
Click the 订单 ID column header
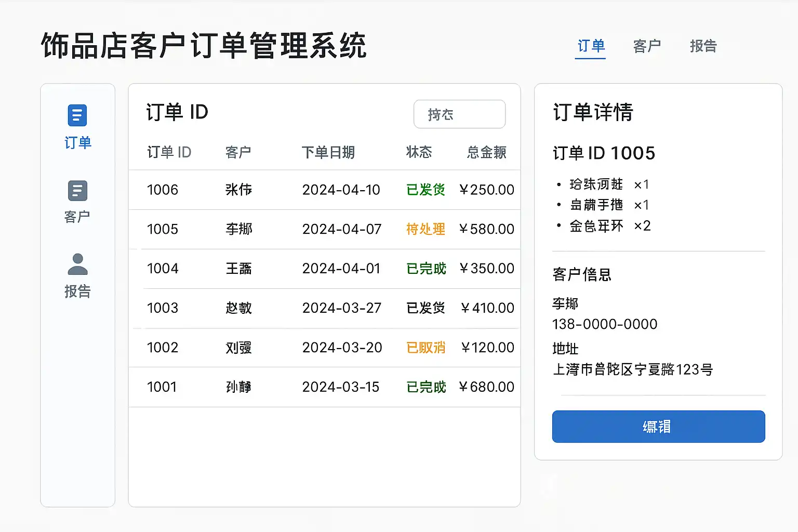tap(169, 152)
